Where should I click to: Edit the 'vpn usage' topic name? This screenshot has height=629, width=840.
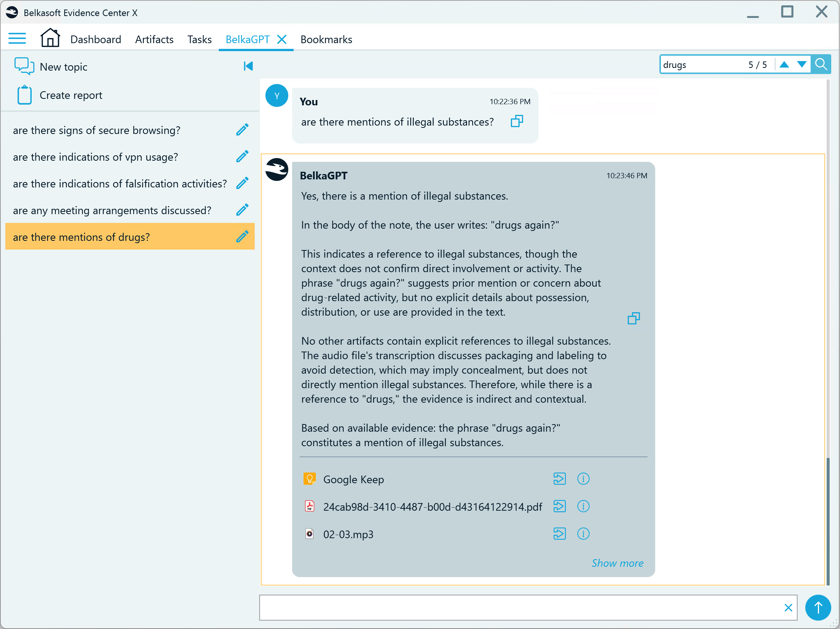pyautogui.click(x=242, y=156)
